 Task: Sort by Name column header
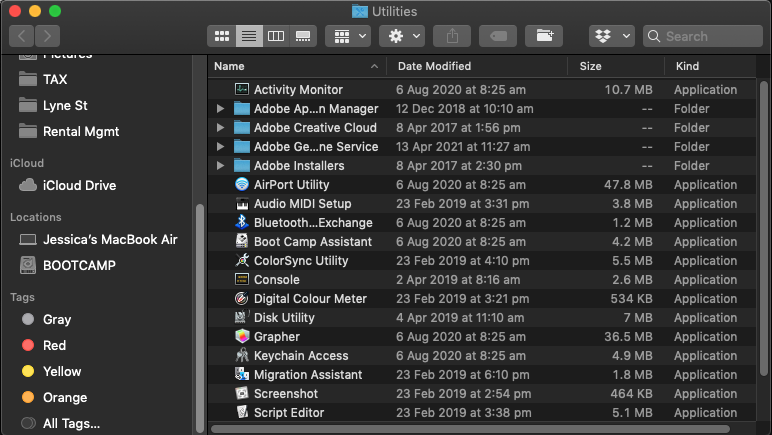coord(297,66)
